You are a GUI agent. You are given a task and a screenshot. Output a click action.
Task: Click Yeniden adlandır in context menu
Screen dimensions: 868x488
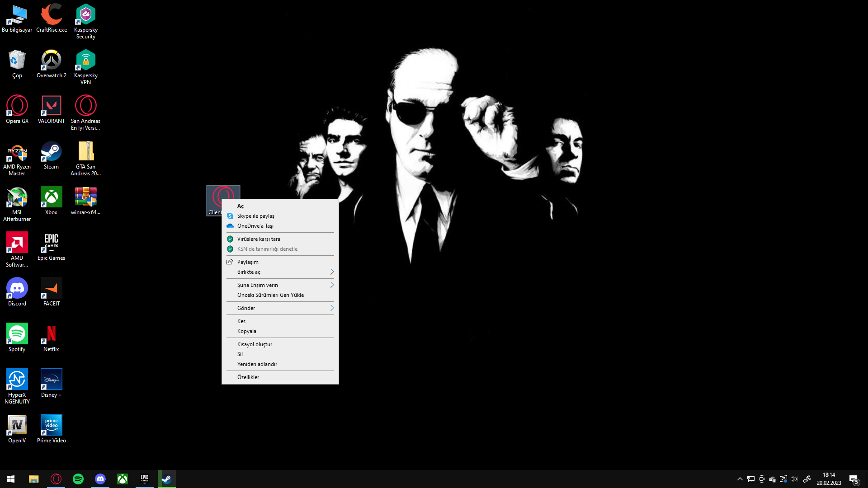click(x=257, y=364)
